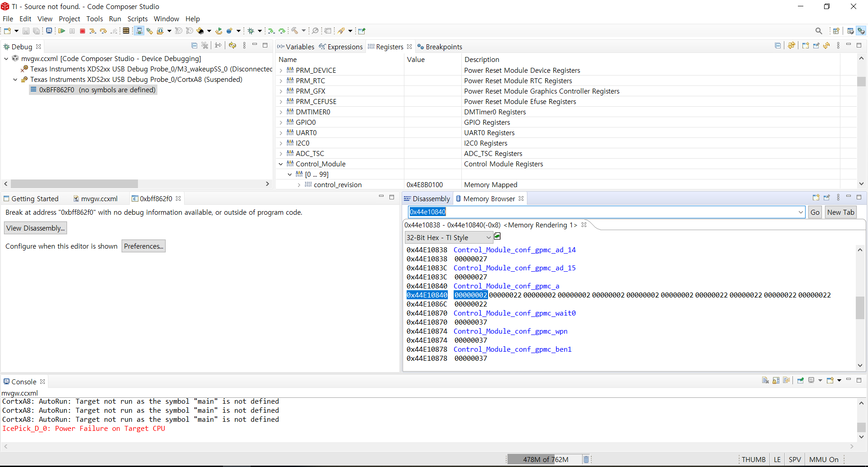The height and width of the screenshot is (467, 868).
Task: Click the Save toolbar icon
Action: click(x=26, y=31)
